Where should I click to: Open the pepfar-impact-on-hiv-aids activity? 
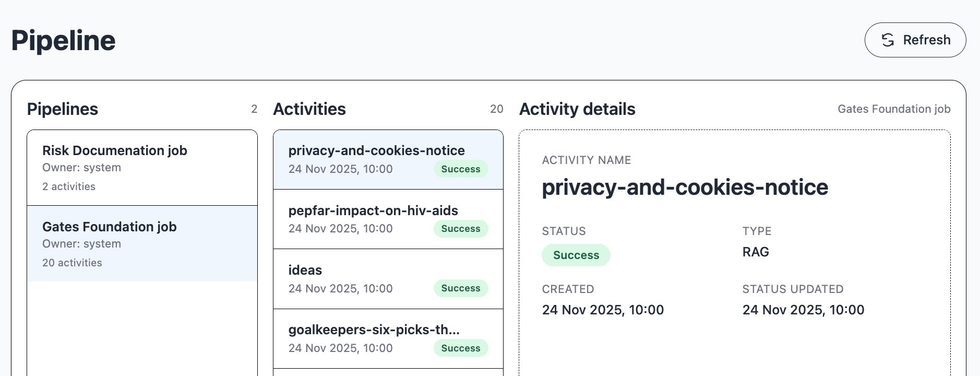pyautogui.click(x=373, y=211)
